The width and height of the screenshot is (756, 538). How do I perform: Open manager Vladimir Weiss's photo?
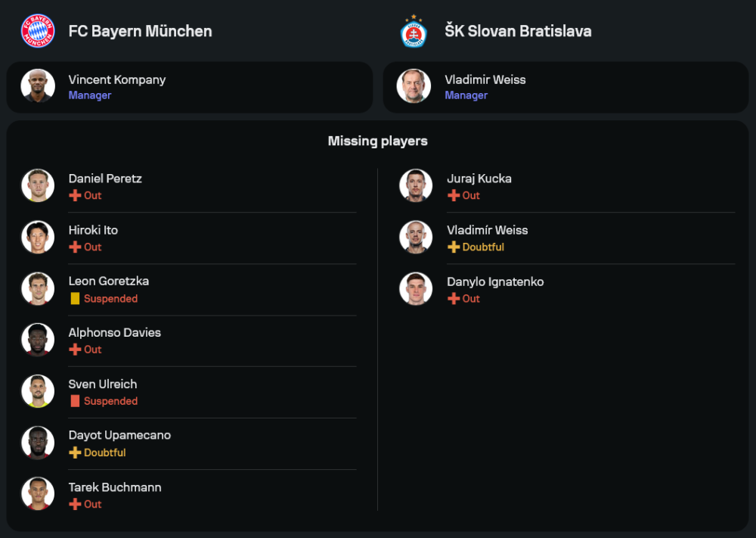(x=414, y=86)
